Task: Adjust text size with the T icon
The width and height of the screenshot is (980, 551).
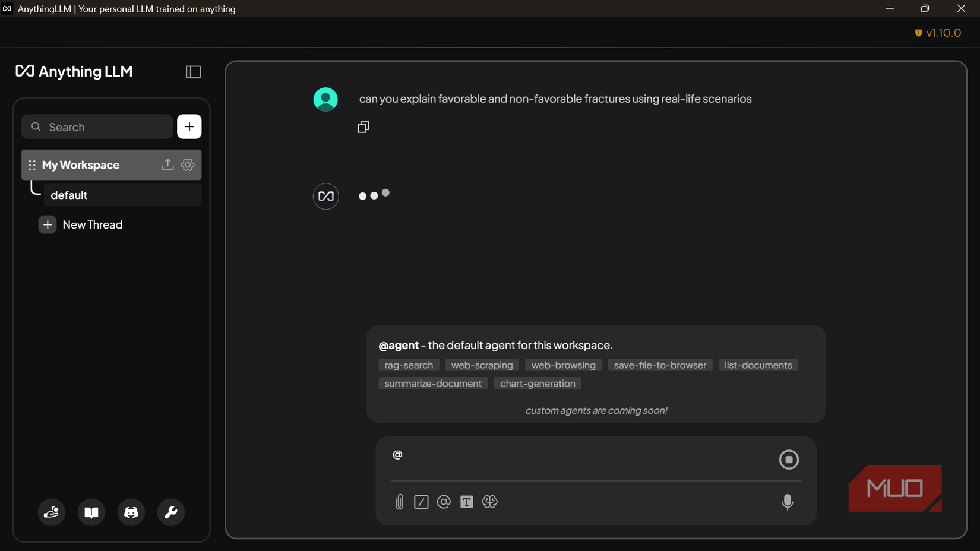Action: (467, 502)
